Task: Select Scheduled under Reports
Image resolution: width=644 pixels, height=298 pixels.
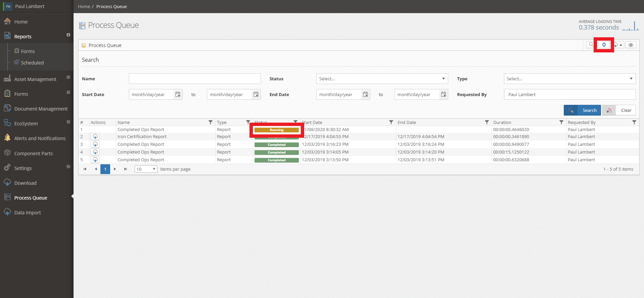Action: point(32,63)
